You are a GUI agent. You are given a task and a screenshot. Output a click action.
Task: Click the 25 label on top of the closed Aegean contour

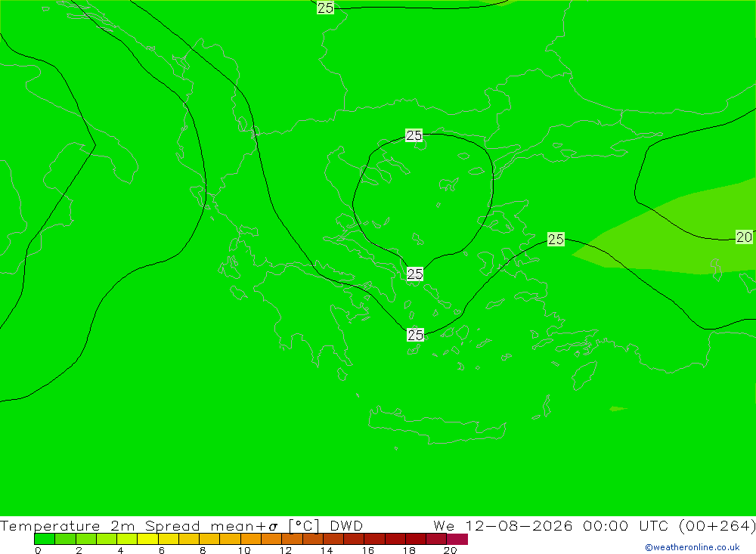click(x=414, y=135)
